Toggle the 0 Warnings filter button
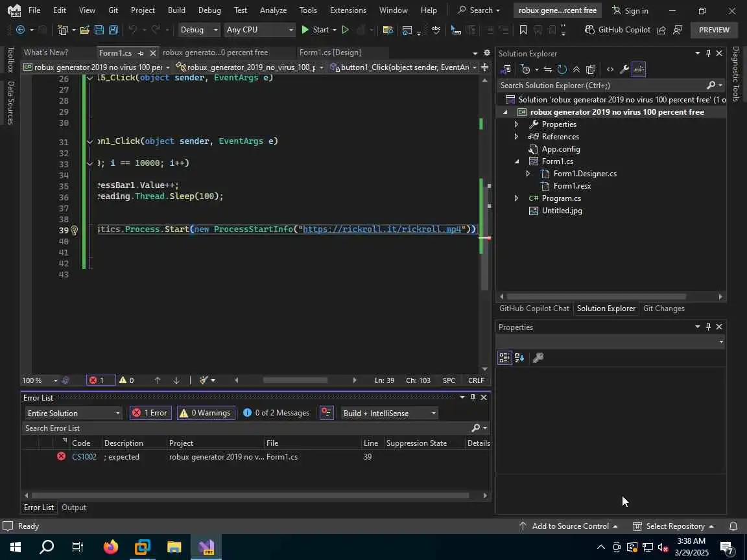This screenshot has height=560, width=747. click(x=206, y=413)
